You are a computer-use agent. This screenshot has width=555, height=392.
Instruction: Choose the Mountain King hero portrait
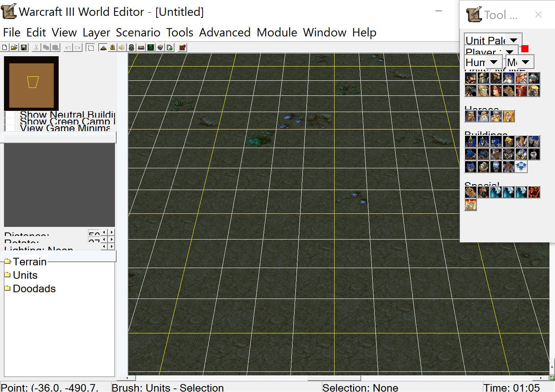click(x=496, y=116)
